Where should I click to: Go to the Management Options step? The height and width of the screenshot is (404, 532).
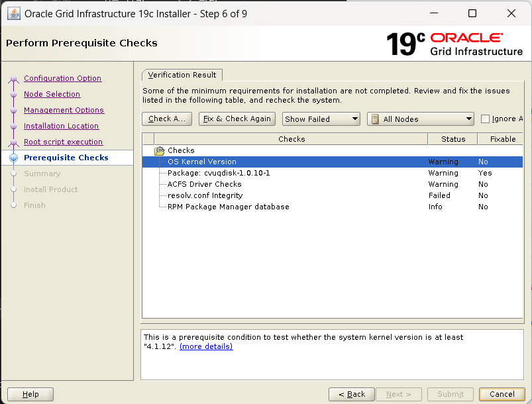(64, 110)
